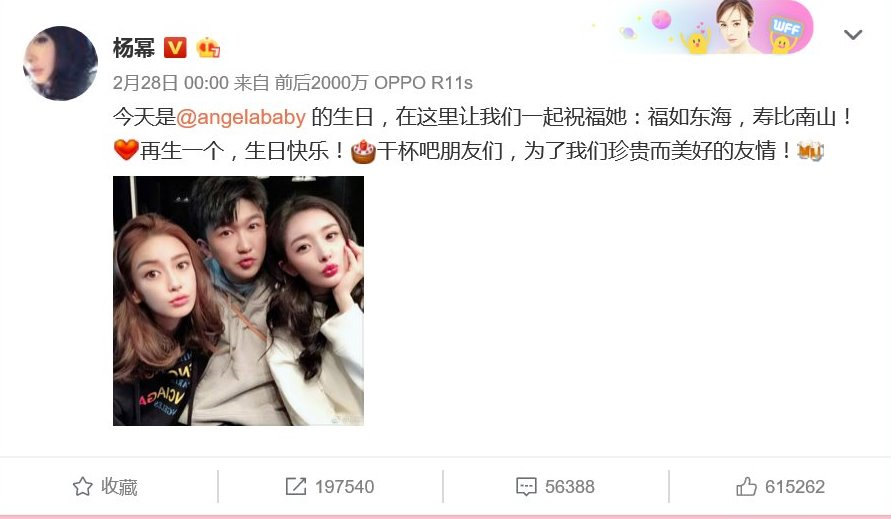Open the user's round avatar picture

coord(60,63)
